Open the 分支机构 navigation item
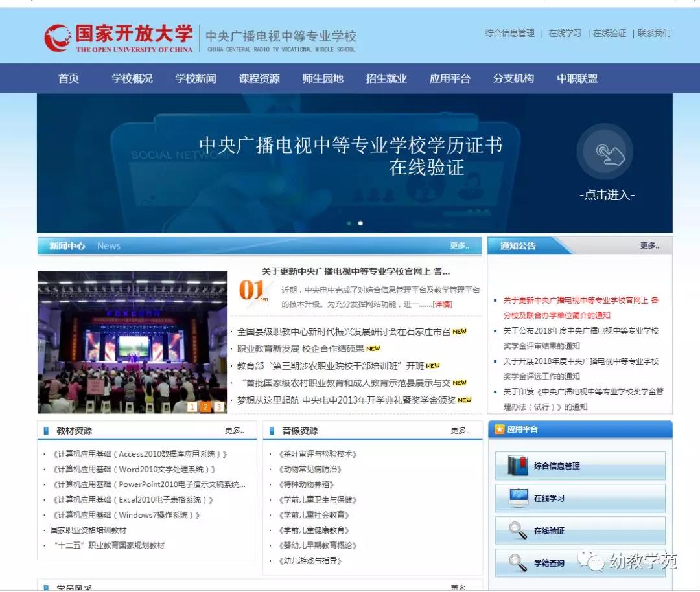Image resolution: width=700 pixels, height=592 pixels. point(513,78)
